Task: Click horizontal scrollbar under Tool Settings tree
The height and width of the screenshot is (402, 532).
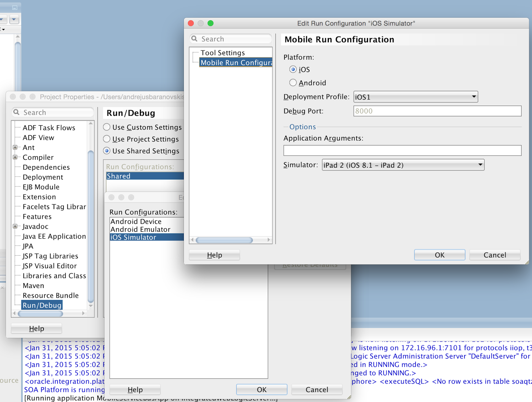Action: [x=224, y=240]
